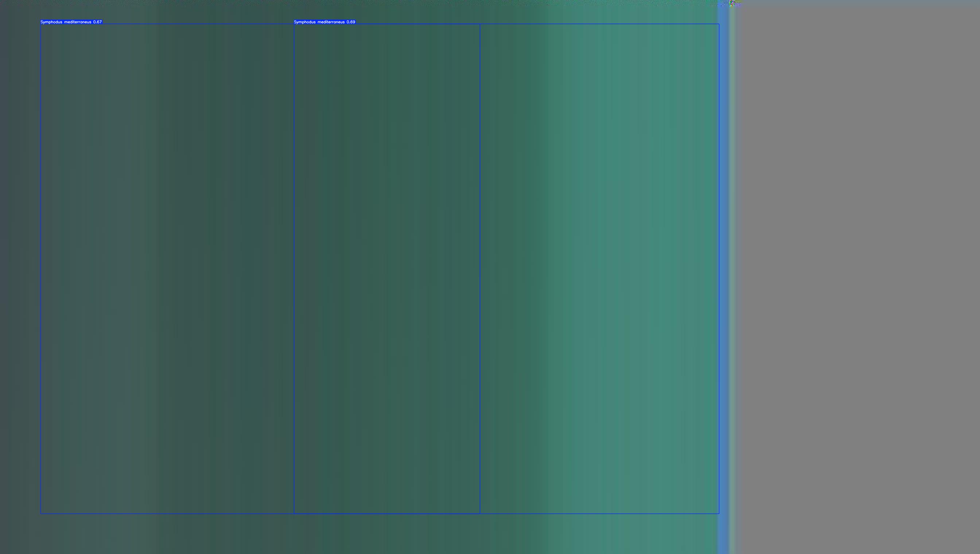
Task: Click the right portion of the 0.69 detection box
Action: click(x=599, y=266)
